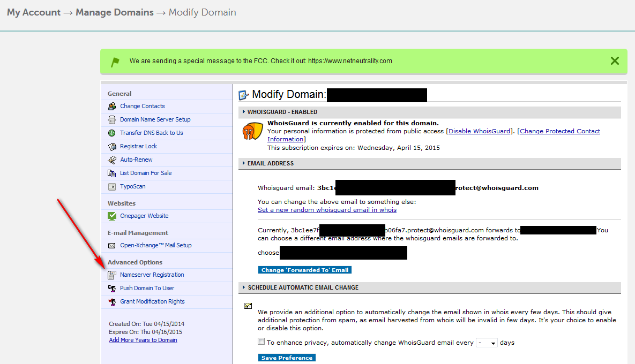Click Set a new random whoisguard email link

pos(327,210)
